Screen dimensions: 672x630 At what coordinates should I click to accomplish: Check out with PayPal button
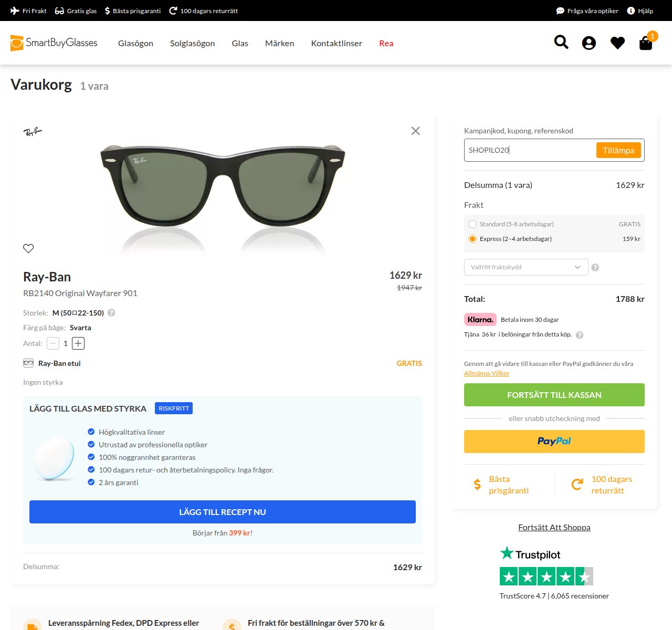(554, 442)
